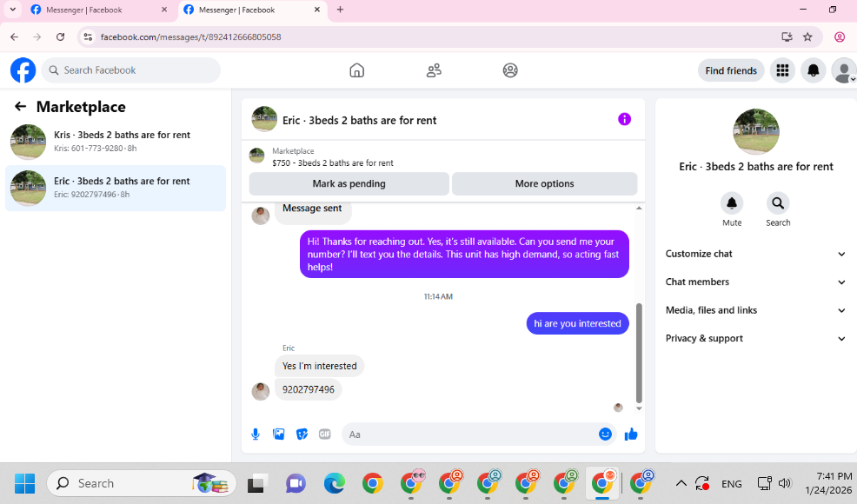Click the chat scrollbar up arrow
The image size is (857, 504).
point(639,209)
